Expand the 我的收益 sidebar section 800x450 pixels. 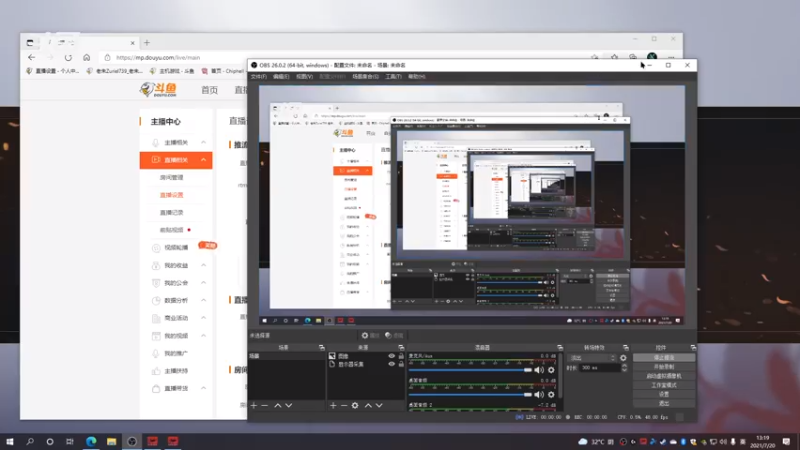pos(204,265)
